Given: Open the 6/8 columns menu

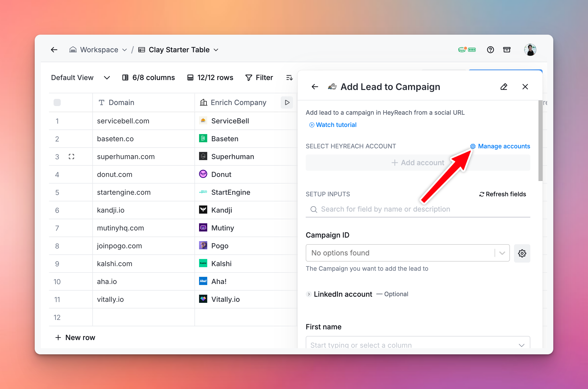Looking at the screenshot, I should click(x=149, y=77).
